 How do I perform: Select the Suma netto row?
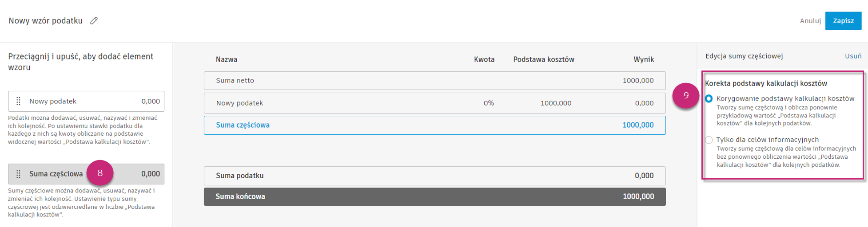[x=434, y=81]
